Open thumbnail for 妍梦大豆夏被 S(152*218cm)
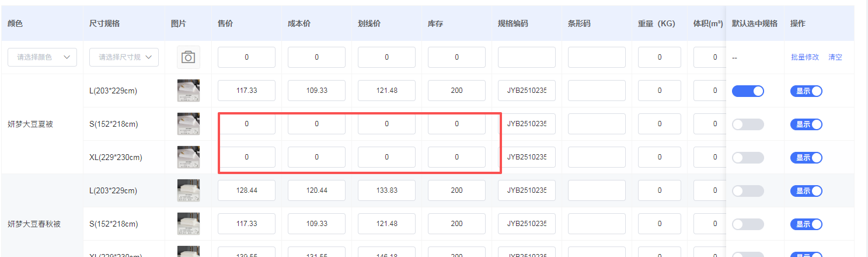Viewport: 868px width, 257px height. point(188,124)
